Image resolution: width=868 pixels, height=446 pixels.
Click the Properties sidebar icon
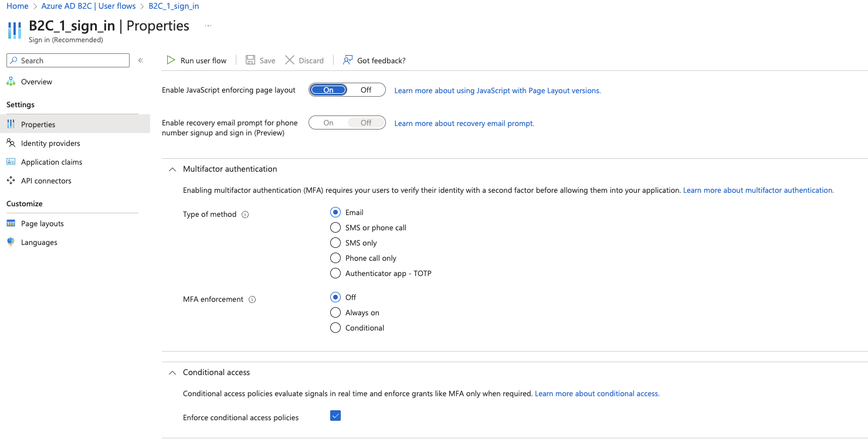(11, 124)
